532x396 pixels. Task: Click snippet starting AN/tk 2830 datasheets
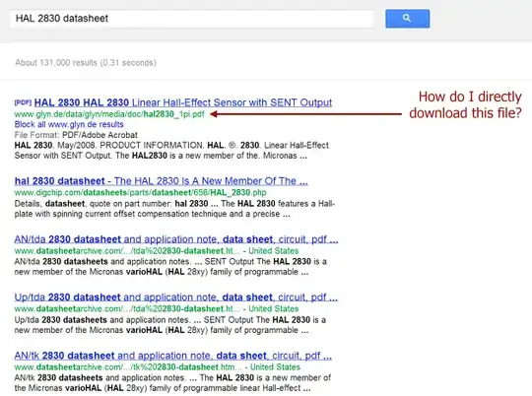pos(172,383)
